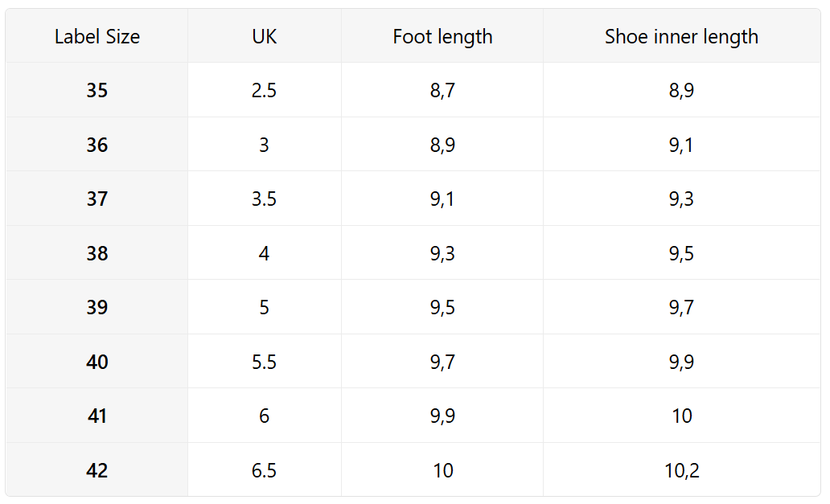Select the Foot length column header
This screenshot has width=830, height=504.
click(x=442, y=36)
